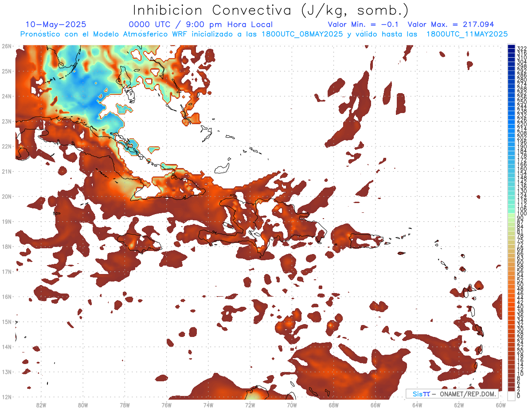The height and width of the screenshot is (411, 532).
Task: Click the '16N' latitude label
Action: point(6,297)
